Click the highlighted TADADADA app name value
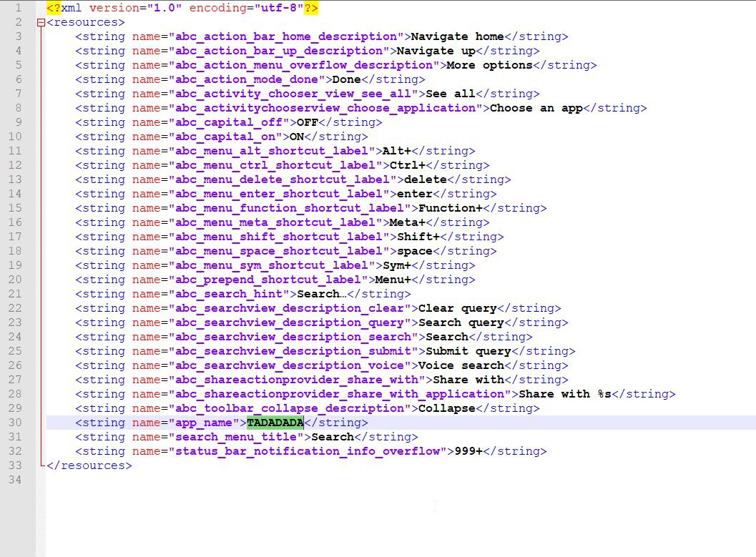 (x=275, y=423)
